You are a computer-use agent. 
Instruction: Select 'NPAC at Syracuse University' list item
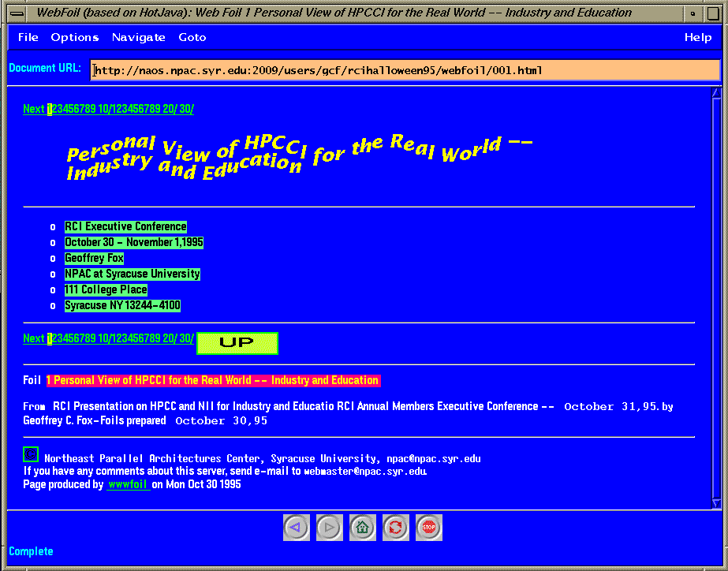(x=133, y=274)
